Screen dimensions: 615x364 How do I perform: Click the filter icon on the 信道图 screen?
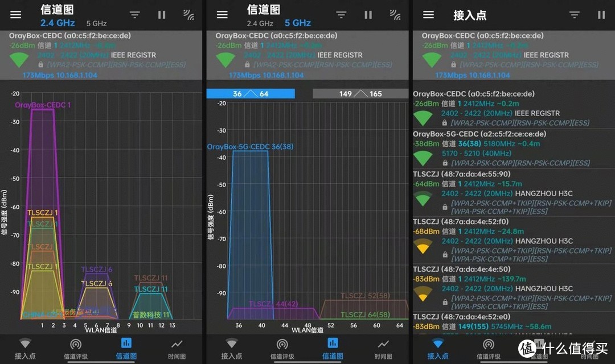[135, 14]
